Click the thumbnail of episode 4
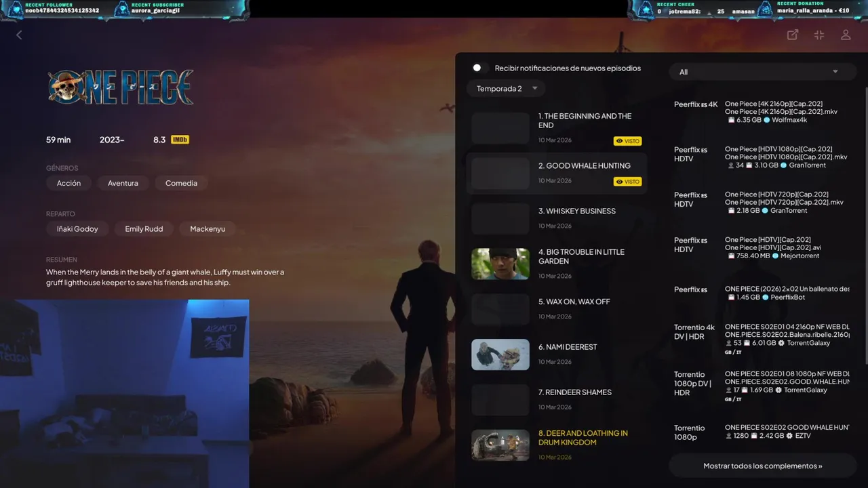The image size is (868, 488). point(500,264)
